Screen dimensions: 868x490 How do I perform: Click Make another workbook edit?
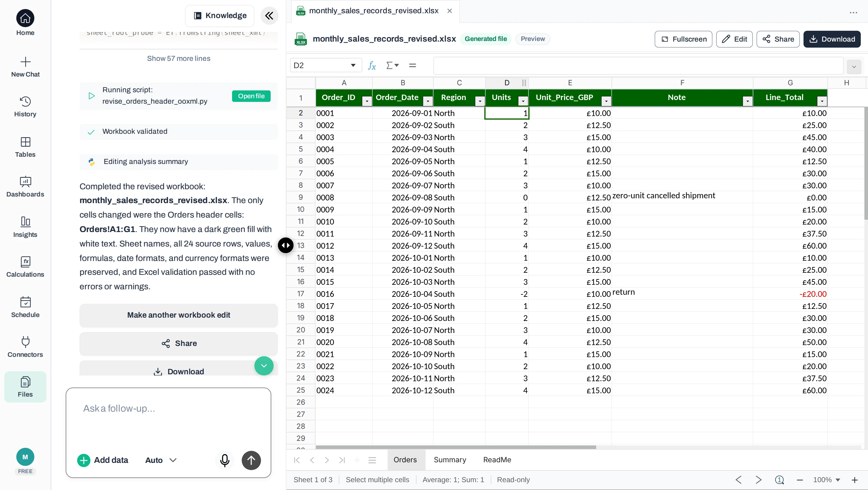pos(179,315)
